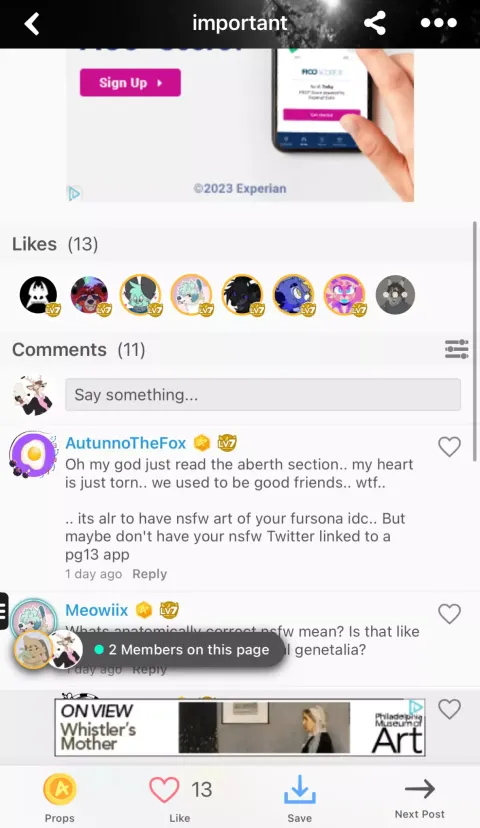Open the egg avatar of AutunnoTheFox
The width and height of the screenshot is (480, 828).
[33, 454]
